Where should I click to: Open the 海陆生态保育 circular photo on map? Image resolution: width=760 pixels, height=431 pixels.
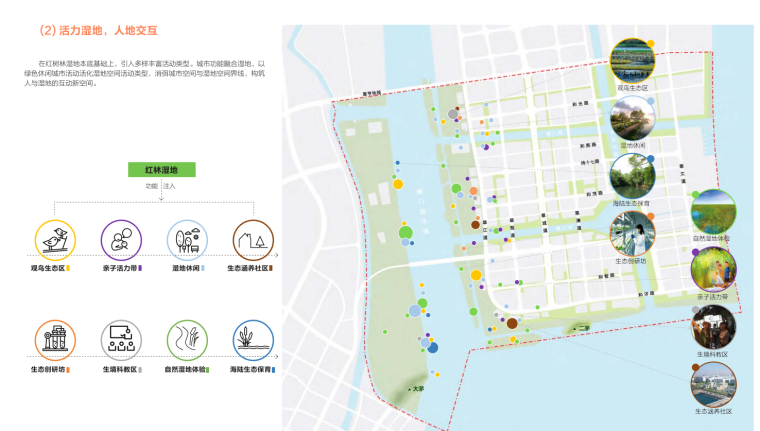tap(632, 175)
